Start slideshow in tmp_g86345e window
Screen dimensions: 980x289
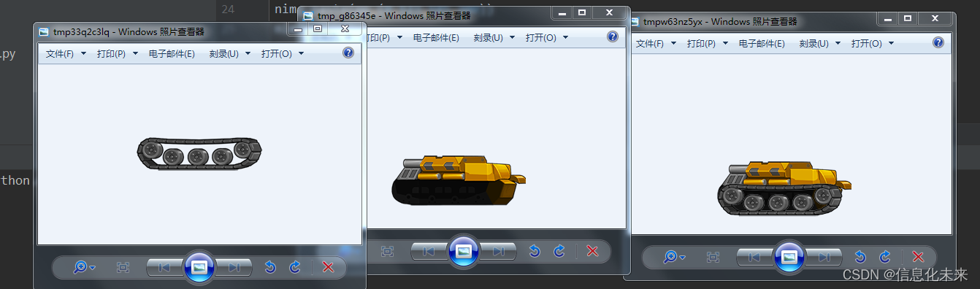tap(464, 251)
